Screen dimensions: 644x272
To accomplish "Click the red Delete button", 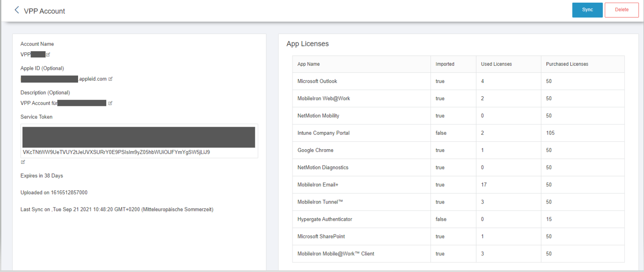I will pos(622,10).
